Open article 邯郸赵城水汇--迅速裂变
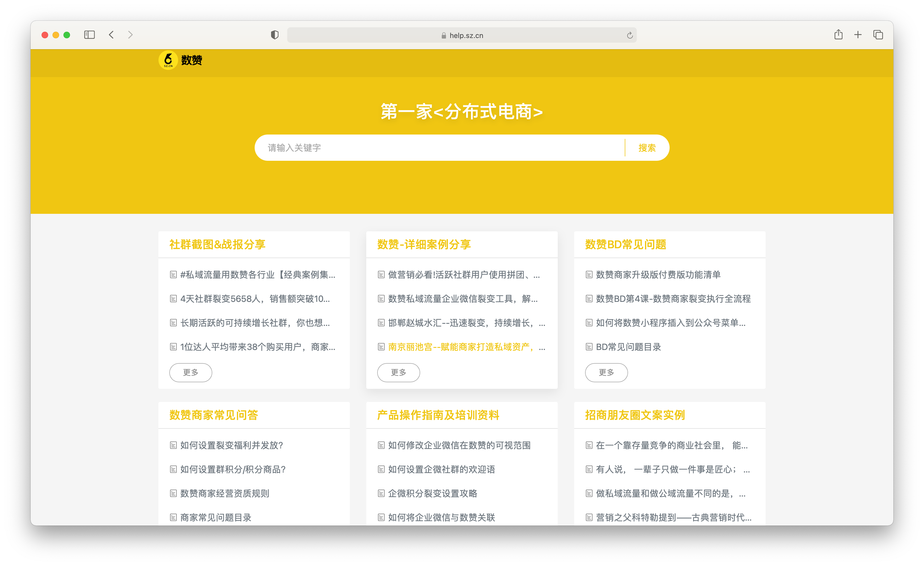 pyautogui.click(x=466, y=323)
